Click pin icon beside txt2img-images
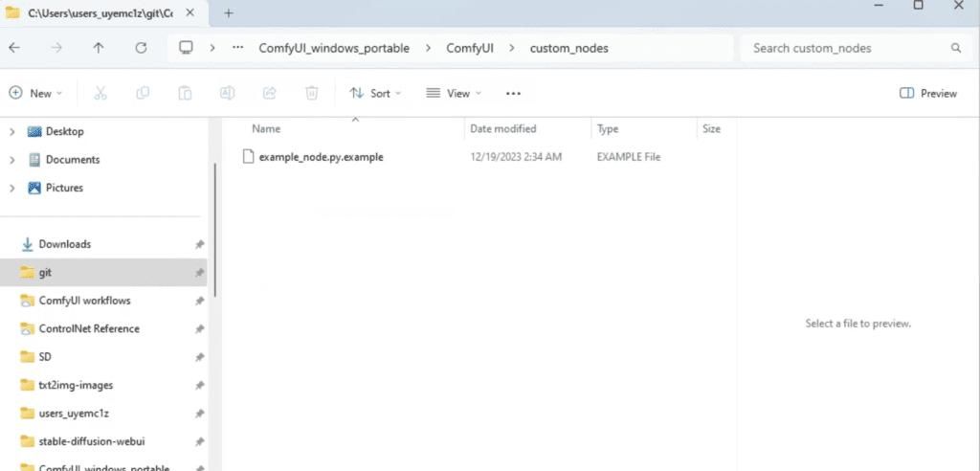The width and height of the screenshot is (980, 471). (199, 385)
